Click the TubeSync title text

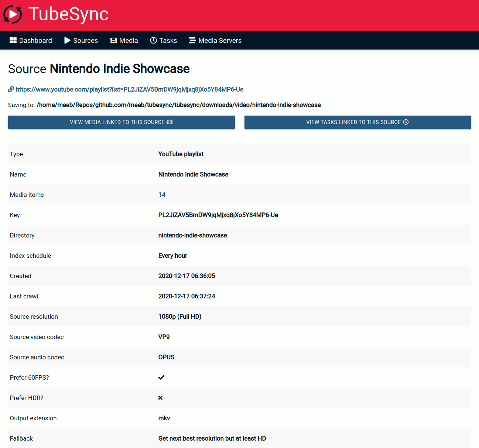pos(68,14)
